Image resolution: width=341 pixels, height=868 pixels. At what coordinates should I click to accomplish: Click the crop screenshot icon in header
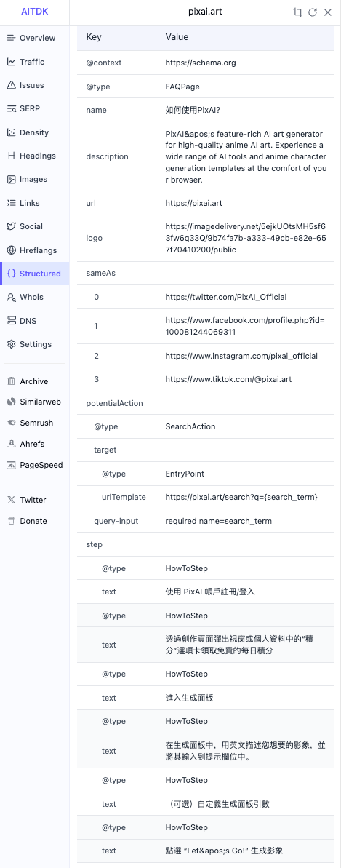coord(298,12)
